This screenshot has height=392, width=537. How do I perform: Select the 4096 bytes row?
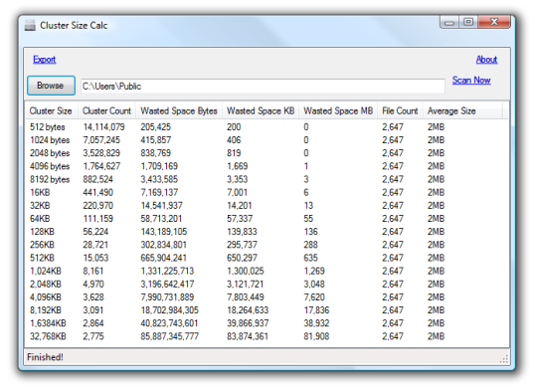coord(268,166)
